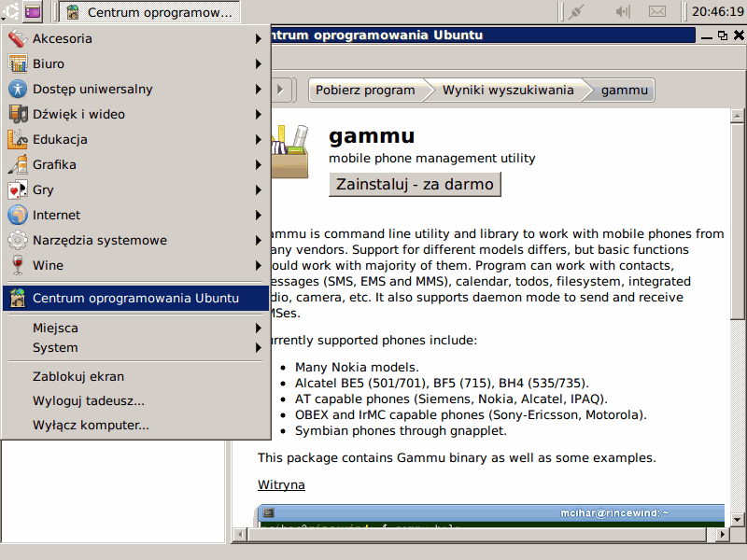Open the Witryna website link
Viewport: 747px width, 560px height.
tap(281, 485)
